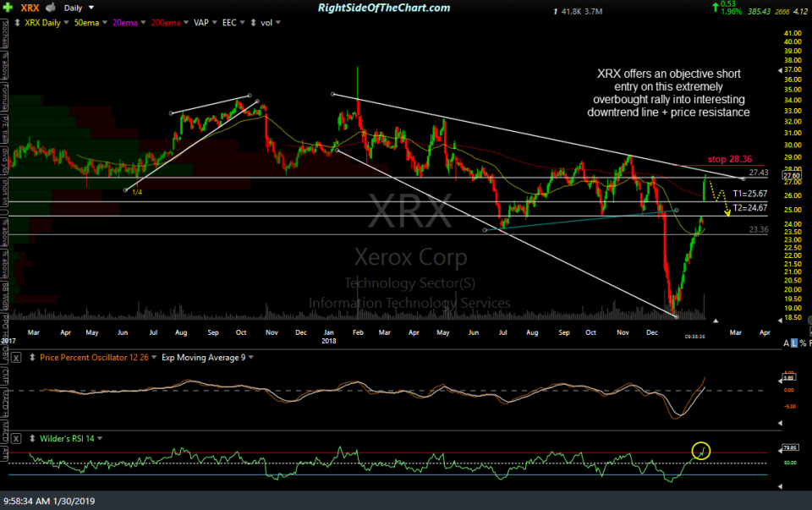Click the resize arrows icon before vol

tap(253, 22)
